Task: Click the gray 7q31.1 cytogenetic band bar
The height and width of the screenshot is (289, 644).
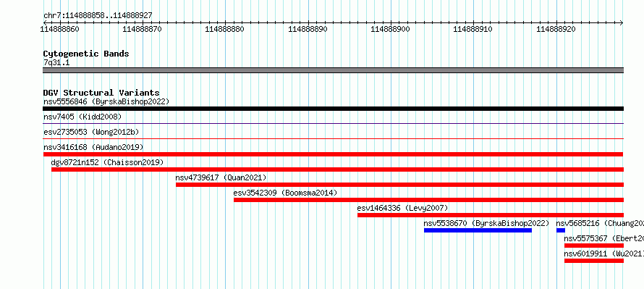Action: [x=334, y=70]
